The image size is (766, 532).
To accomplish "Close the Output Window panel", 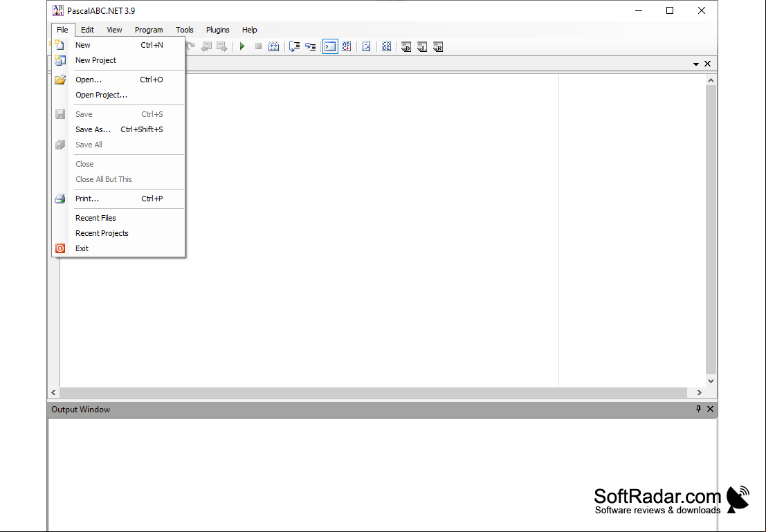I will (x=711, y=409).
